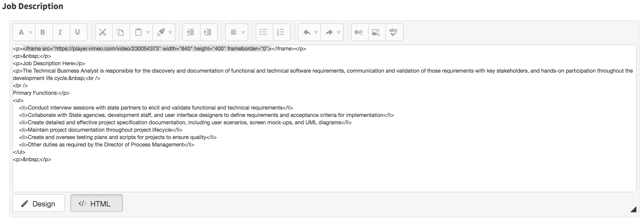Apply a numbered list
Image resolution: width=644 pixels, height=222 pixels.
click(281, 32)
